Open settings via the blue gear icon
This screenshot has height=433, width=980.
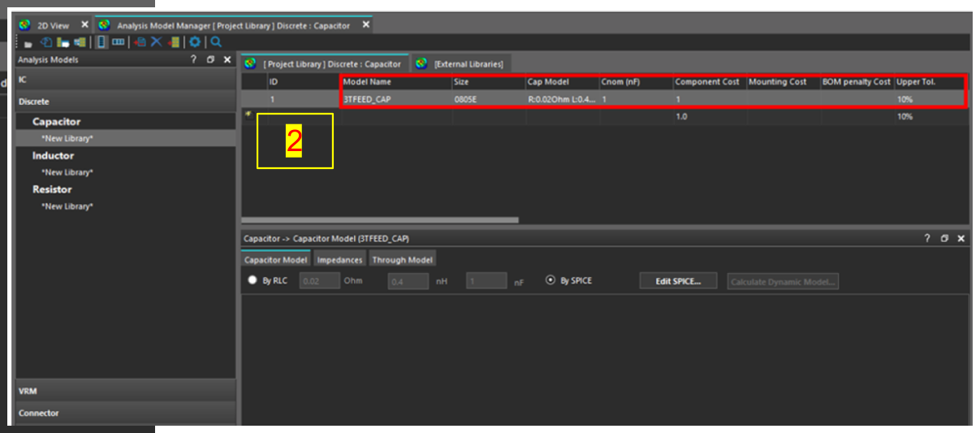coord(195,41)
